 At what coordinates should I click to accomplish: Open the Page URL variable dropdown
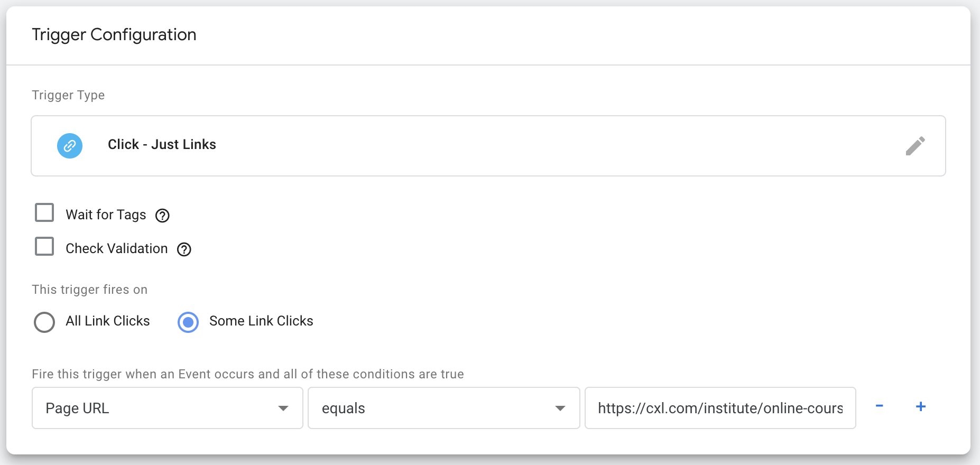167,408
